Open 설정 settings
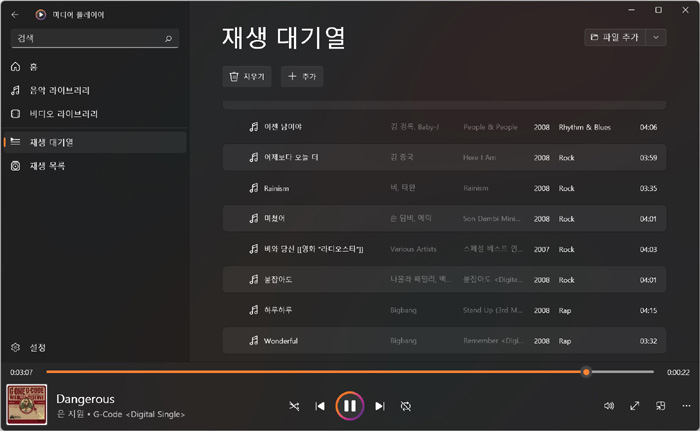Viewport: 700px width, 431px height. 95,347
